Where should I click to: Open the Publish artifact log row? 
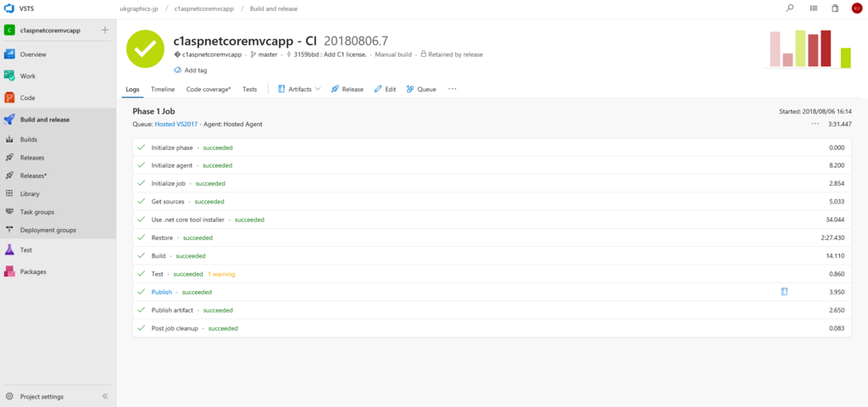pyautogui.click(x=492, y=310)
